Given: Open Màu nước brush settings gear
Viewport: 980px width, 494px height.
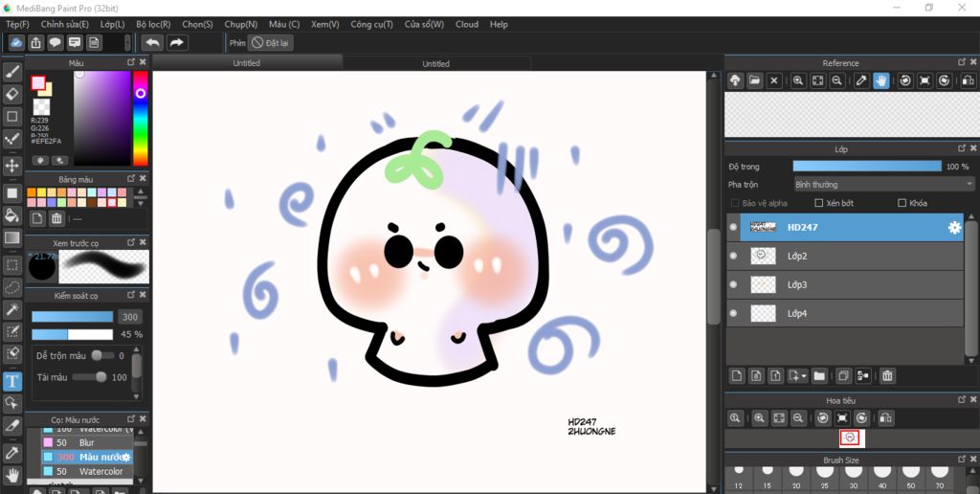Looking at the screenshot, I should pyautogui.click(x=125, y=457).
